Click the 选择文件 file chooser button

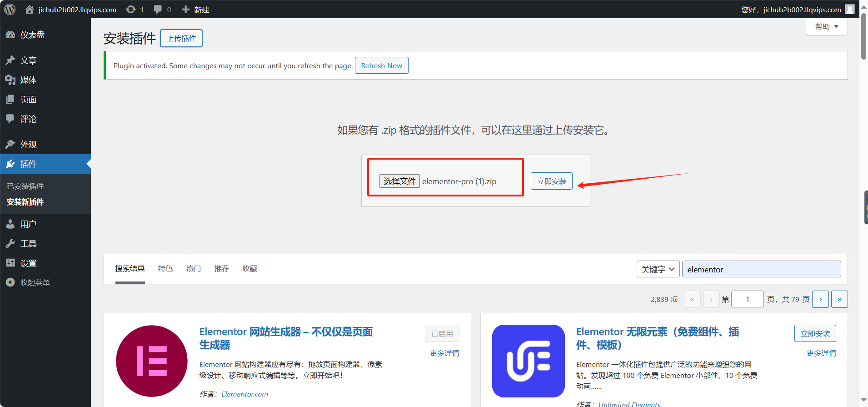tap(399, 181)
